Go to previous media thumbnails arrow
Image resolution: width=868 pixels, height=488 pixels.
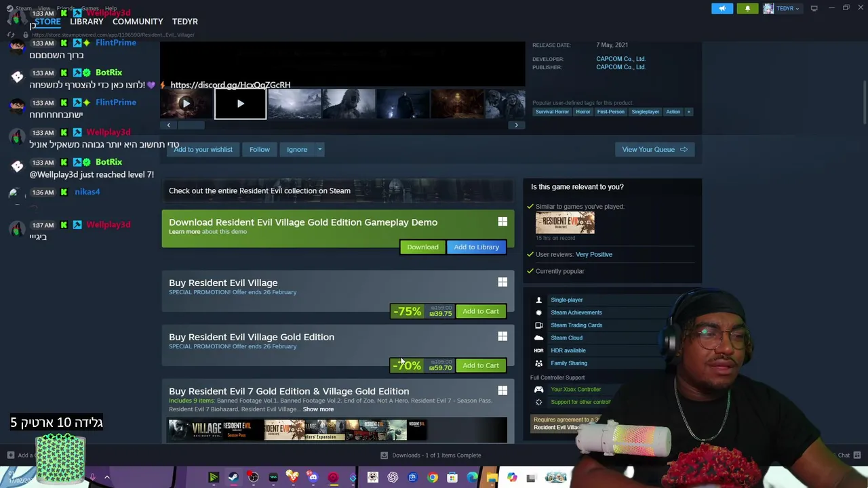[169, 125]
